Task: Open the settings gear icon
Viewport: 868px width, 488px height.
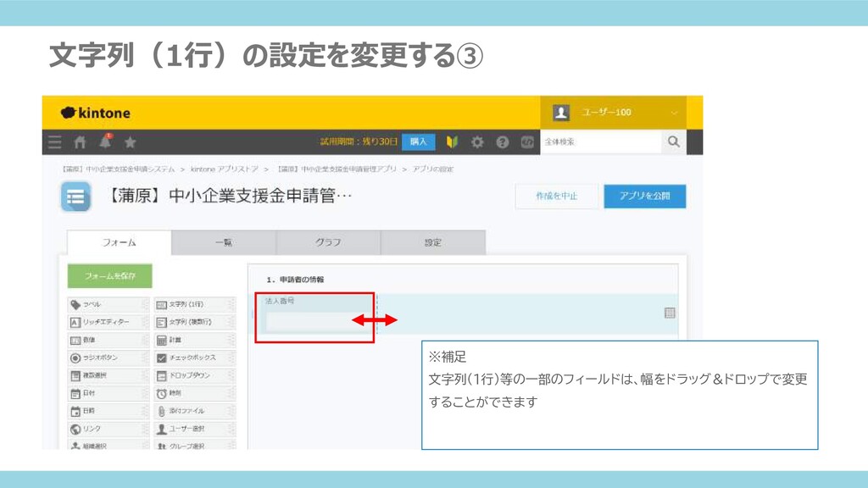Action: tap(477, 142)
